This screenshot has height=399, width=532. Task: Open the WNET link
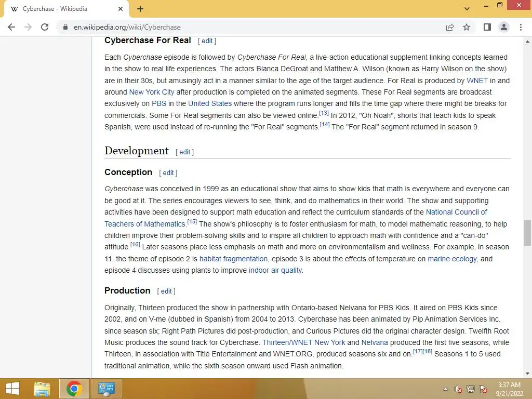(477, 81)
